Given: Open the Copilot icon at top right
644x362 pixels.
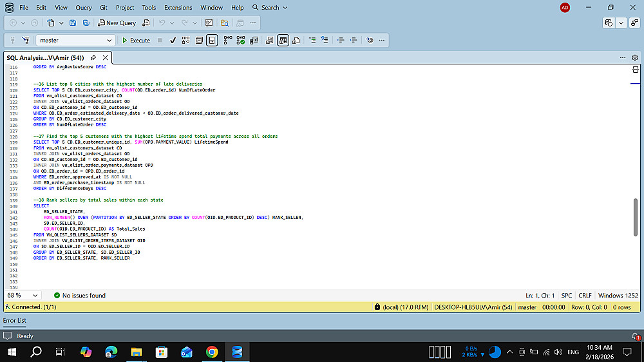Looking at the screenshot, I should 609,23.
